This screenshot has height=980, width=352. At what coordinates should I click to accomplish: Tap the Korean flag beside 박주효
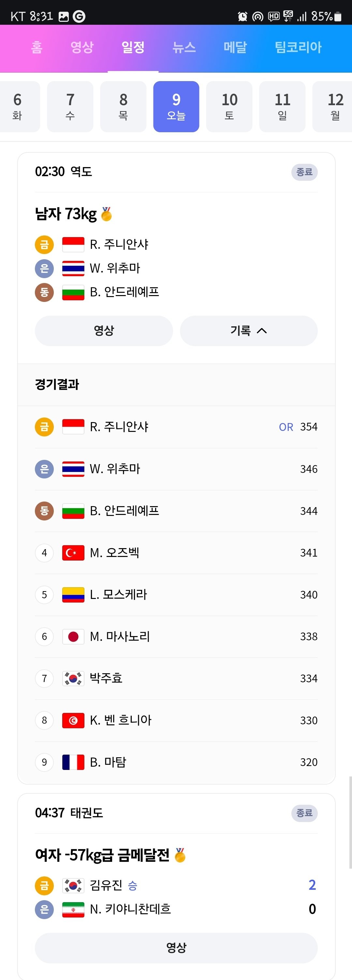coord(73,678)
